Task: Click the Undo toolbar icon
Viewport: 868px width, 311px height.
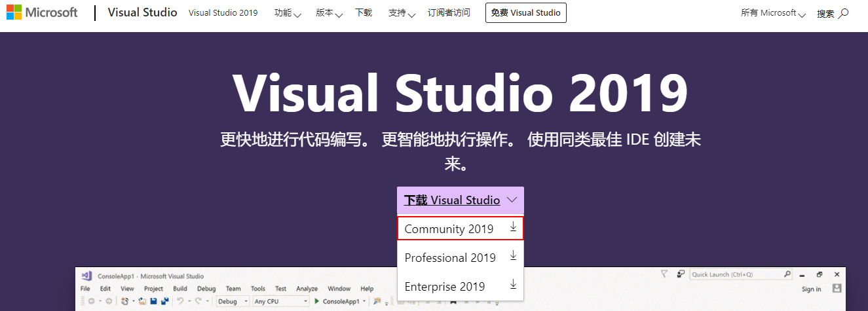Action: (180, 301)
